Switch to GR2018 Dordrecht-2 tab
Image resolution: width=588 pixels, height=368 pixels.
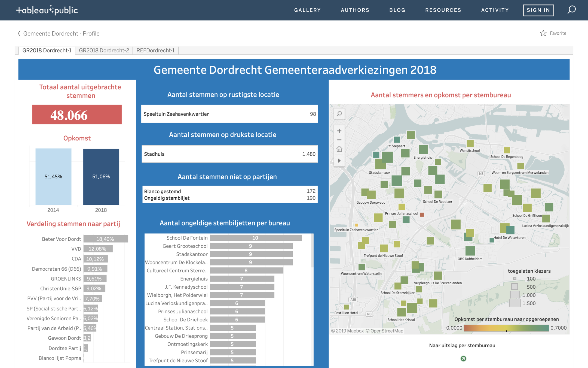point(104,50)
